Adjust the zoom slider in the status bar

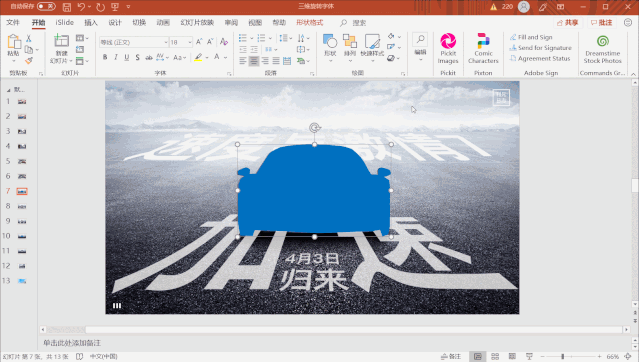(x=562, y=356)
